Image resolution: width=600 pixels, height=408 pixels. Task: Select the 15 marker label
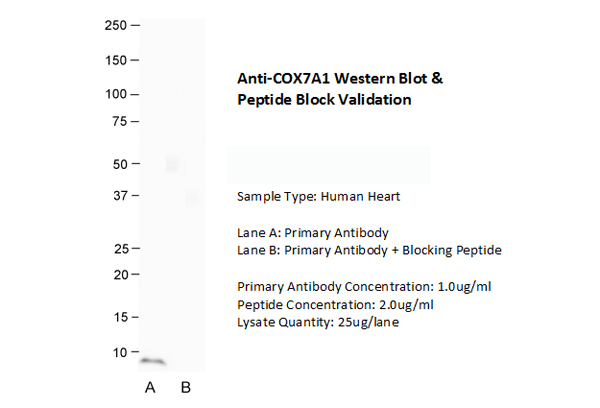point(120,318)
